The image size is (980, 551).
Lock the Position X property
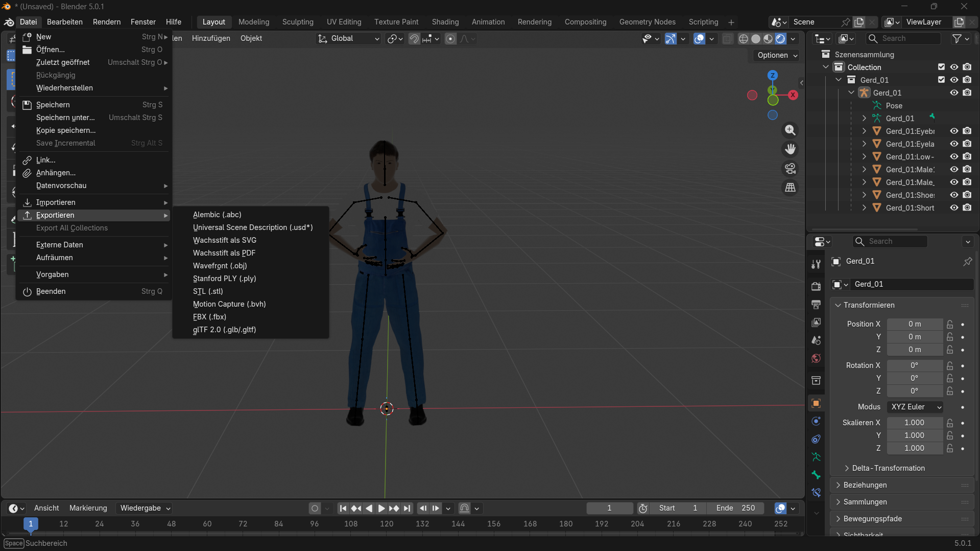(949, 324)
